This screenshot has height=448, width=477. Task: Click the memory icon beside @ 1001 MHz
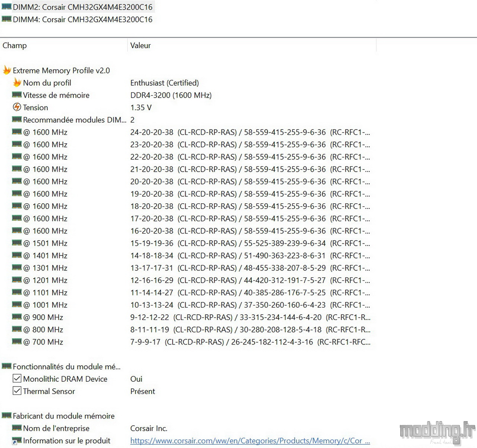[17, 304]
